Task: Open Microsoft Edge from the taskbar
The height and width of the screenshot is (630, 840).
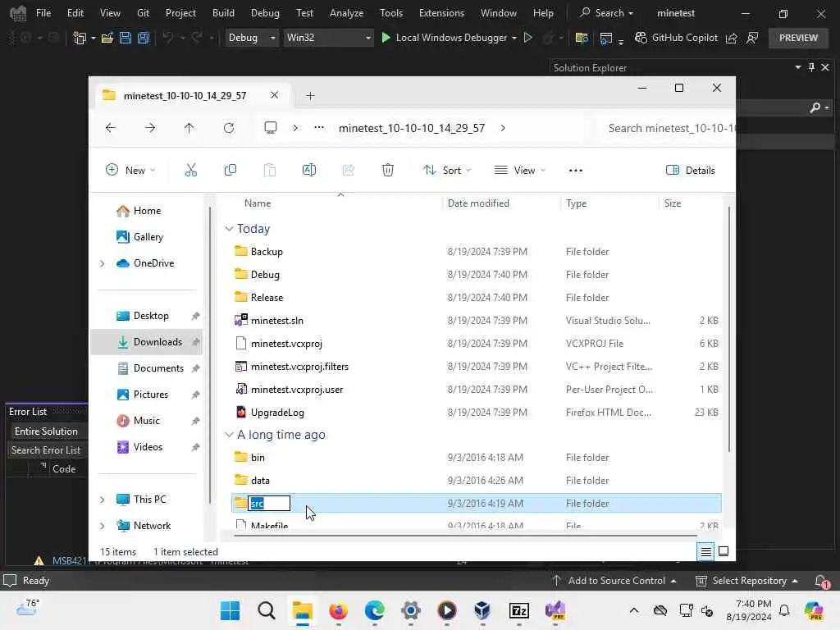Action: (374, 610)
